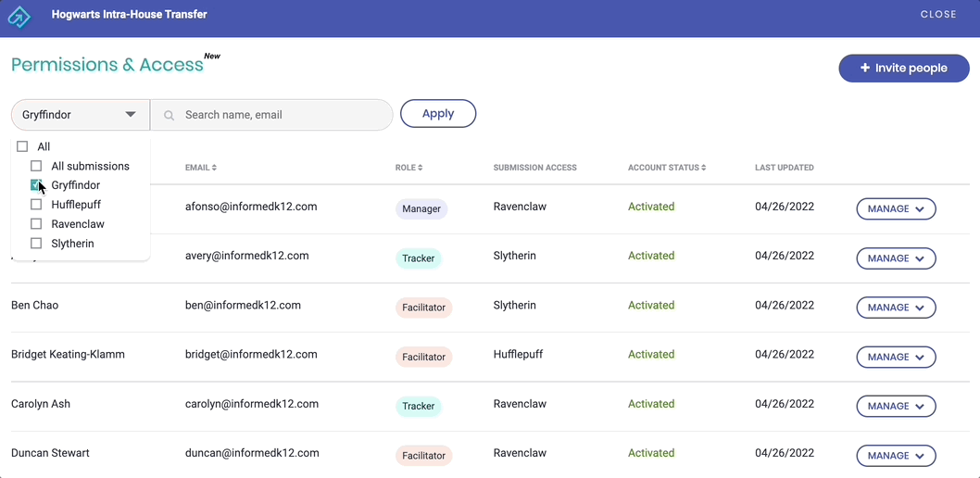Click the Last Updated column header
This screenshot has width=980, height=478.
point(785,168)
